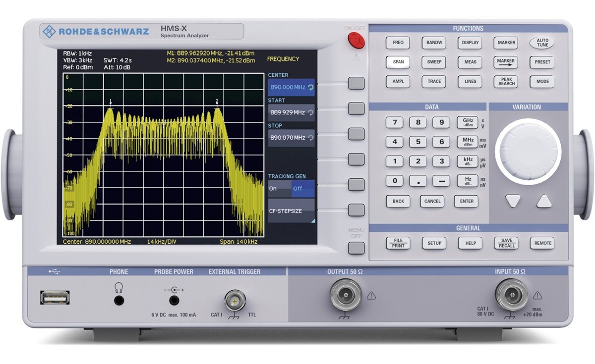The image size is (595, 364).
Task: Tap the number 2 key
Action: click(x=418, y=161)
